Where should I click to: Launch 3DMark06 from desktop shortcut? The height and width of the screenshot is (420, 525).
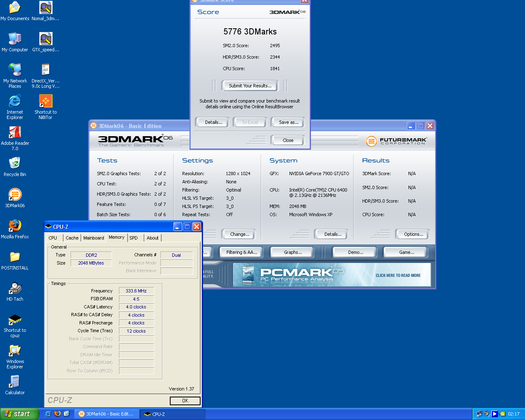[15, 198]
